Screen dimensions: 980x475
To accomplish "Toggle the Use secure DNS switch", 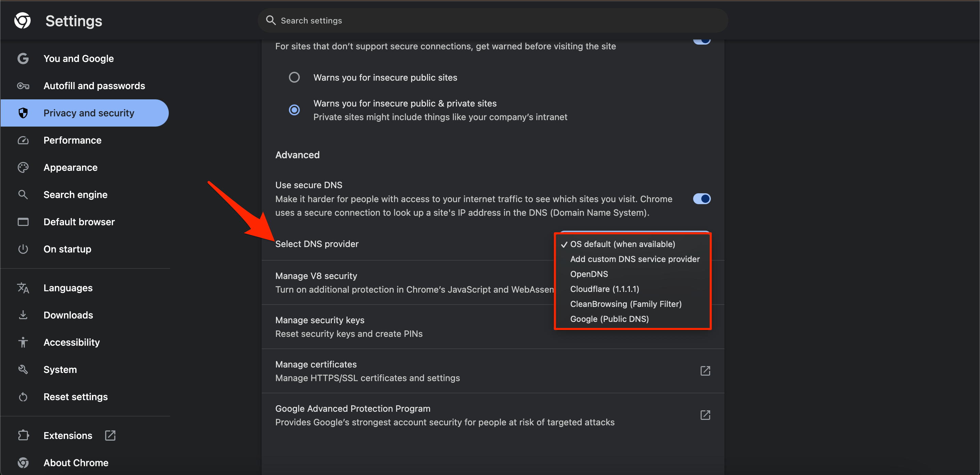I will click(x=702, y=199).
